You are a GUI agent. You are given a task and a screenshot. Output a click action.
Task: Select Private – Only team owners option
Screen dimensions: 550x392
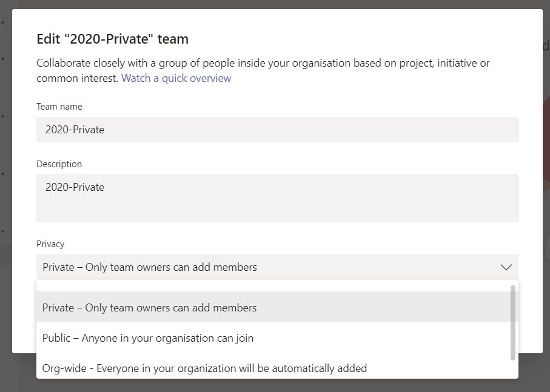150,308
